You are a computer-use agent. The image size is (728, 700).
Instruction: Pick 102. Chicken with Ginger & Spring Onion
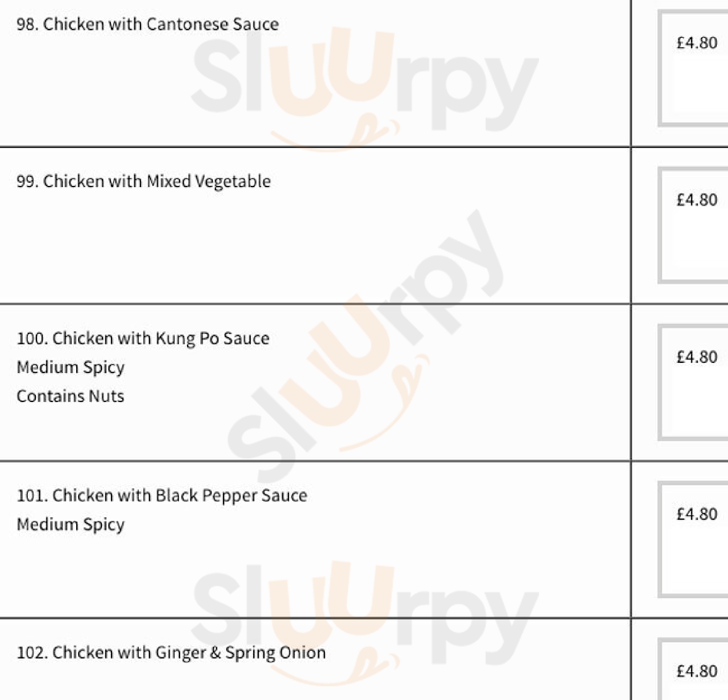tap(171, 652)
